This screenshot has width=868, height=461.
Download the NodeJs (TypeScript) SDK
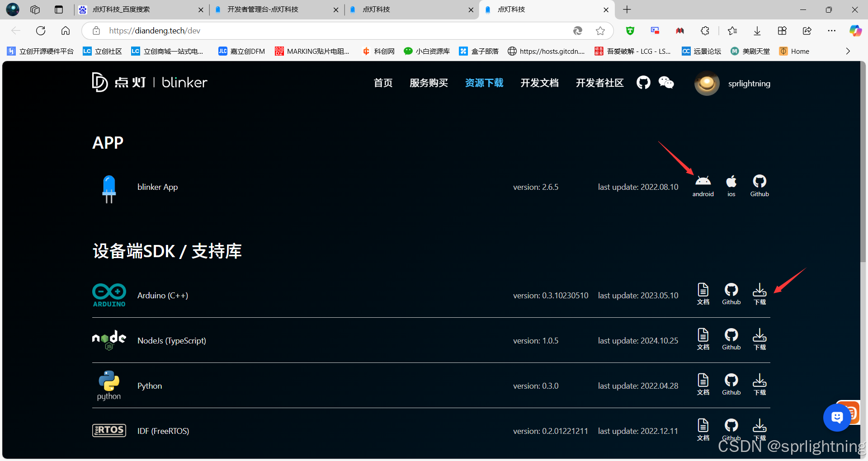[759, 339]
